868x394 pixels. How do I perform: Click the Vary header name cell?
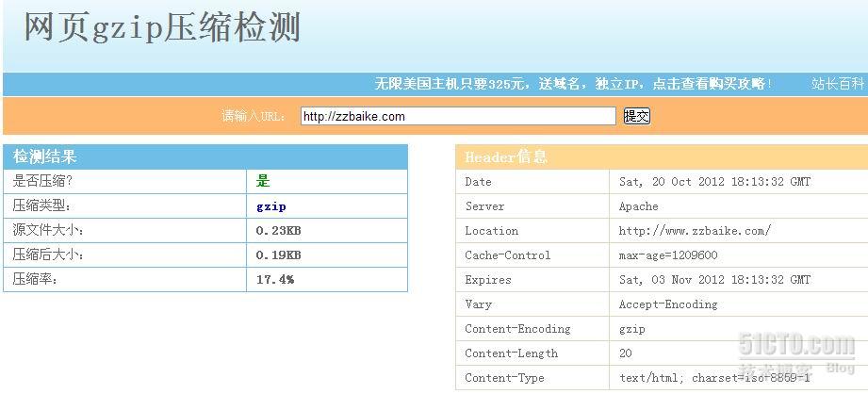click(x=532, y=304)
